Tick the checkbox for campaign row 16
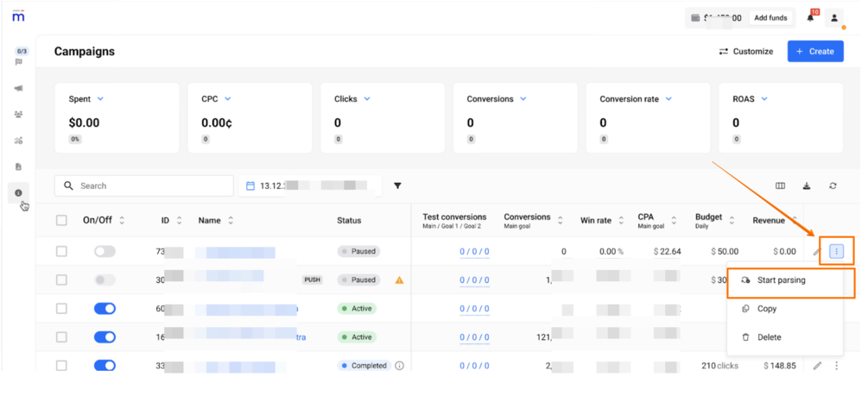Image resolution: width=868 pixels, height=396 pixels. 61,336
